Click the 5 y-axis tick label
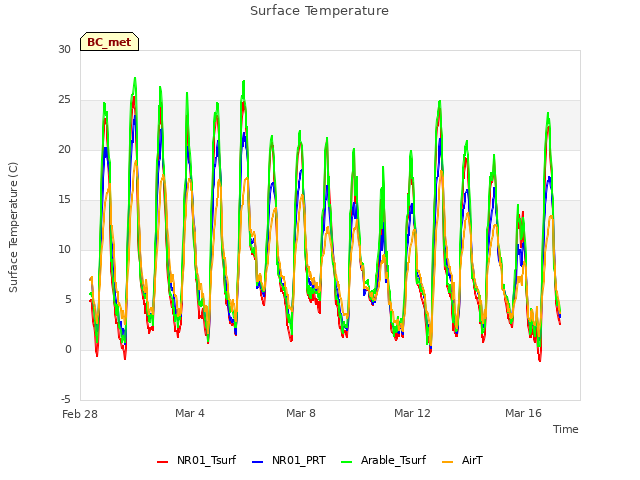Viewport: 640px width, 480px height. tap(68, 300)
